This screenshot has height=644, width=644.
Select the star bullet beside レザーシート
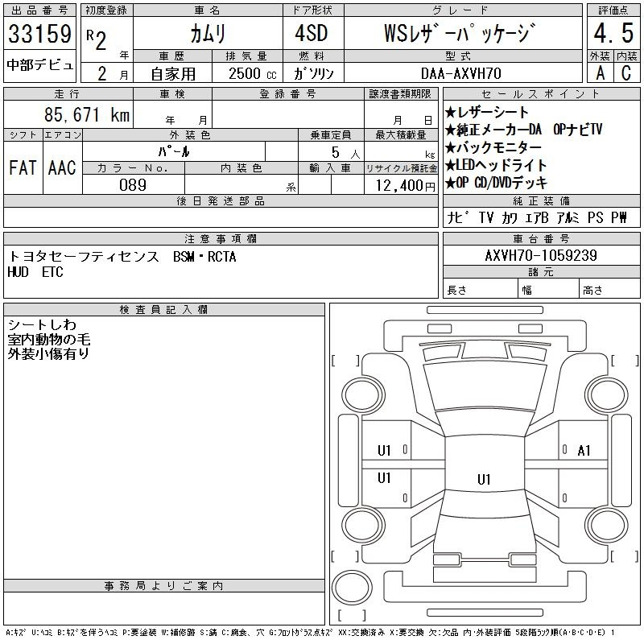(x=451, y=113)
